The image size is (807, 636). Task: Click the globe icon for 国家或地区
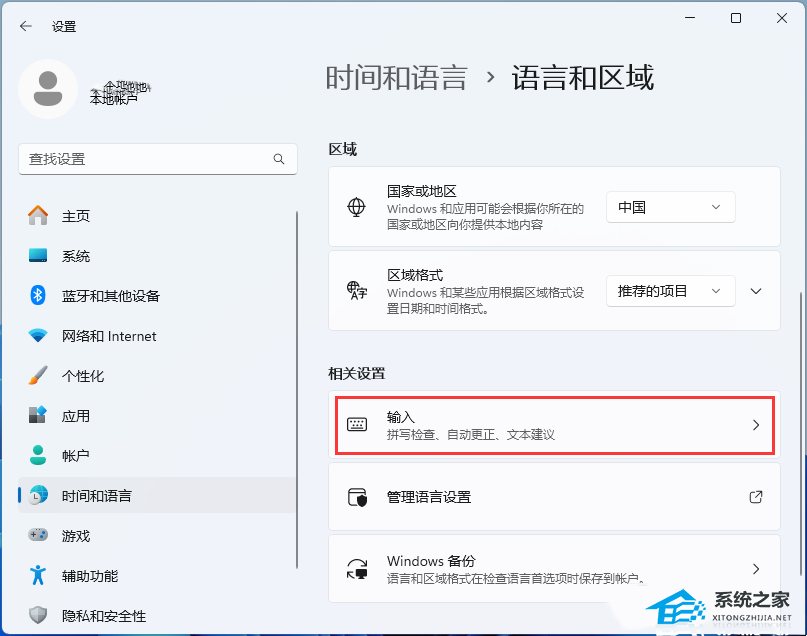coord(356,207)
